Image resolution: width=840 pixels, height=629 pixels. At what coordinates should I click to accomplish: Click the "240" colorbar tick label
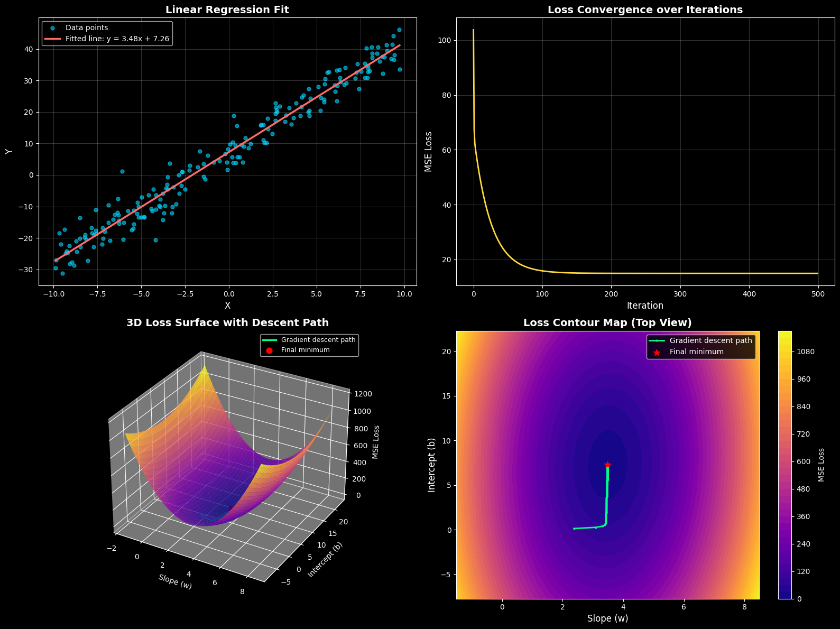click(804, 544)
